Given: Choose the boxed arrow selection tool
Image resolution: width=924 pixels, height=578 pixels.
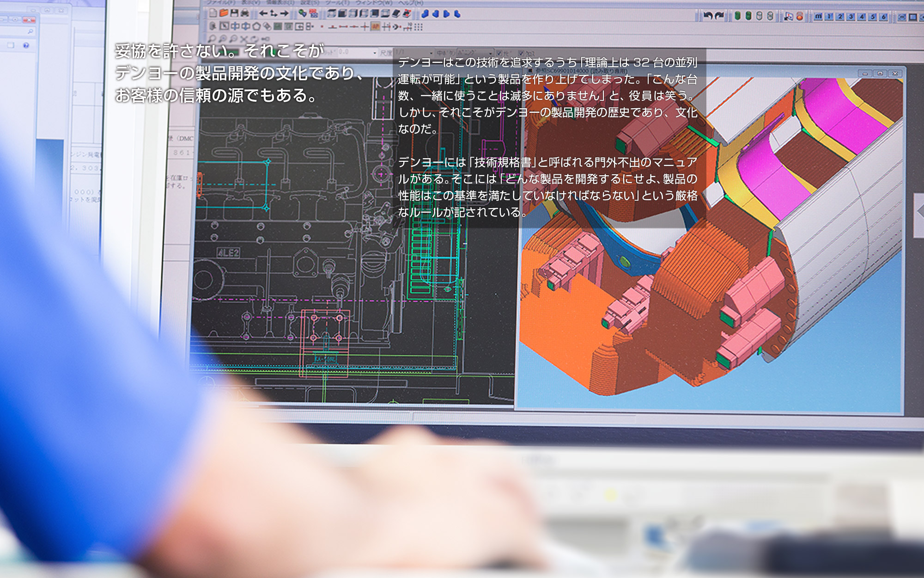Looking at the screenshot, I should point(224,26).
